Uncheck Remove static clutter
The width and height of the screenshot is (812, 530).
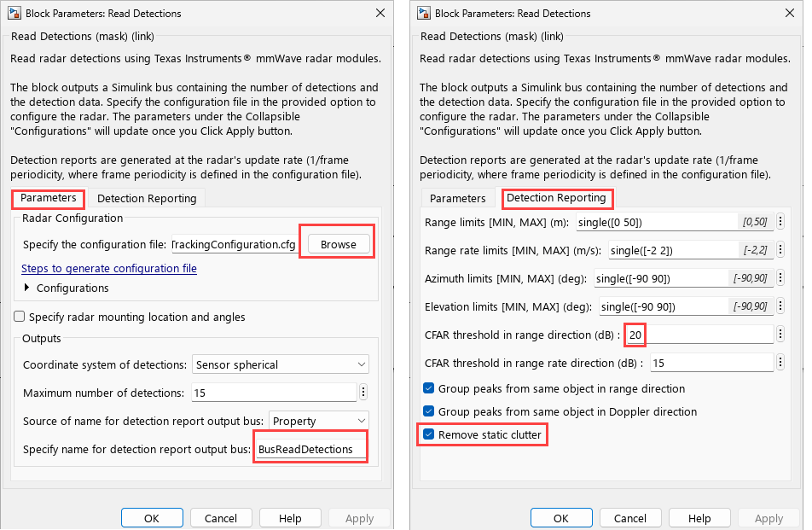tap(428, 434)
